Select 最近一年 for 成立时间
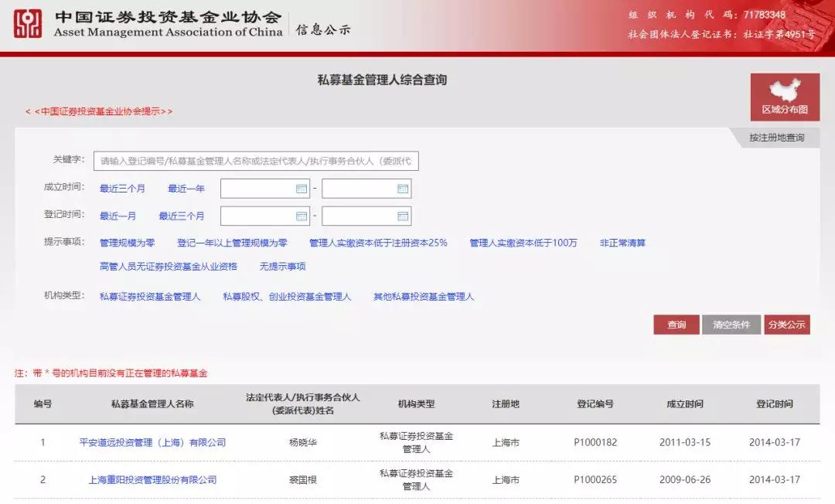 186,189
